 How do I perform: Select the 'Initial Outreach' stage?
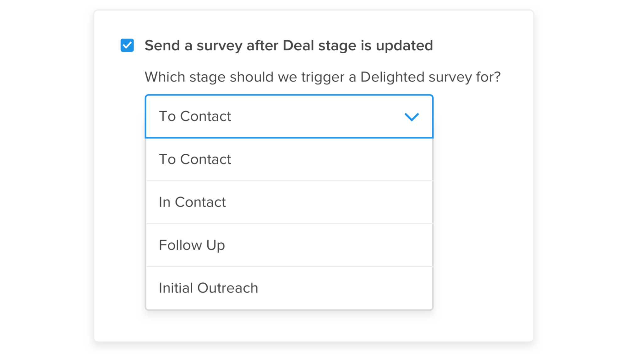pyautogui.click(x=289, y=288)
